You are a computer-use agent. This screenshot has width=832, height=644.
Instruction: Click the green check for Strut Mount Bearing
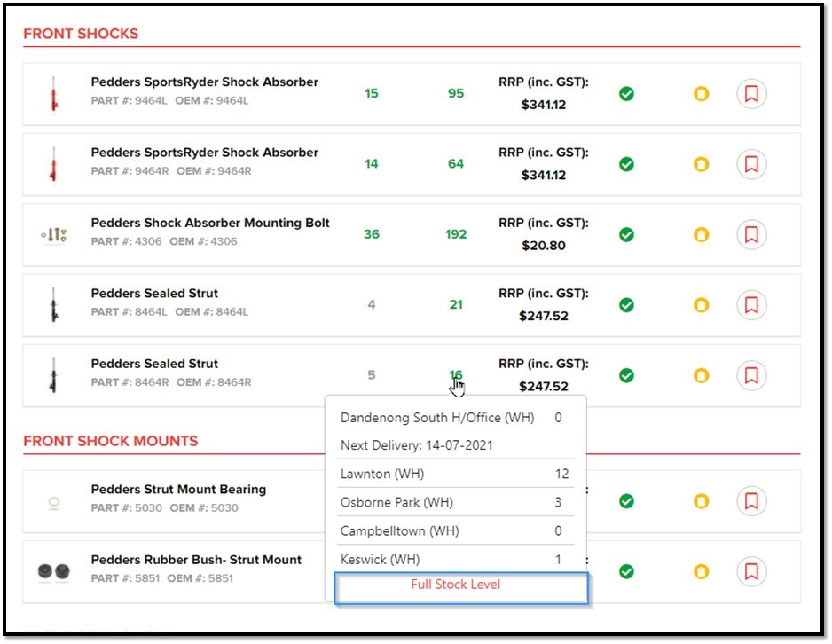tap(626, 501)
